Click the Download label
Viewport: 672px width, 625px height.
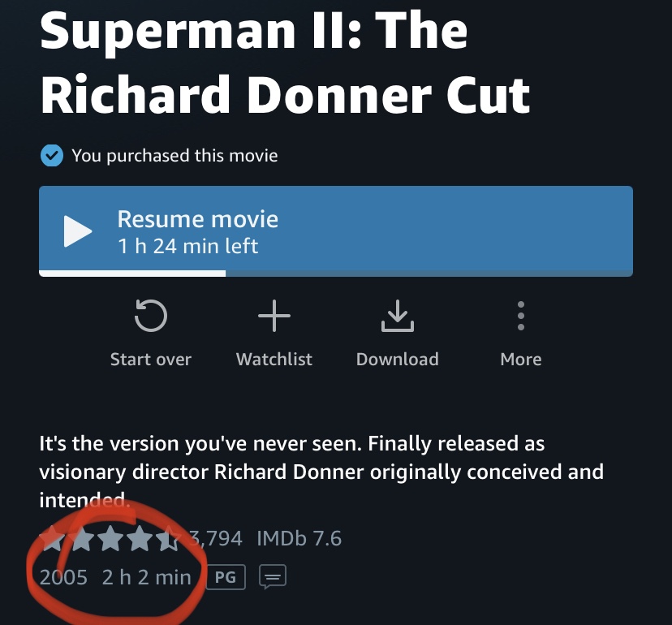pyautogui.click(x=398, y=360)
